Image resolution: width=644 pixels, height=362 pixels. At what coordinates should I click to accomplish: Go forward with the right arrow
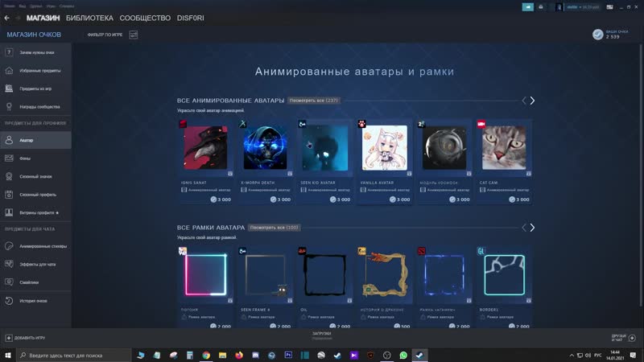click(18, 18)
